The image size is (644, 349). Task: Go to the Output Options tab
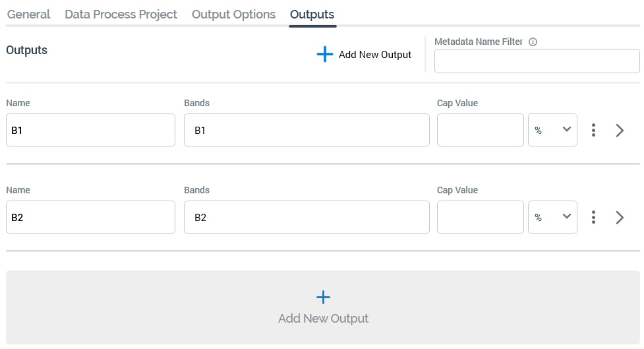pyautogui.click(x=233, y=15)
